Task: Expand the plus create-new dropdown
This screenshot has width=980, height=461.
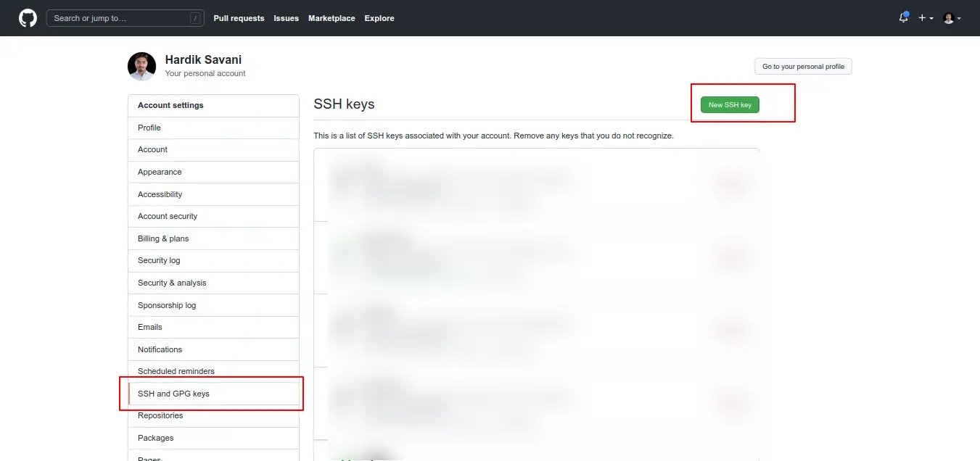Action: point(926,18)
